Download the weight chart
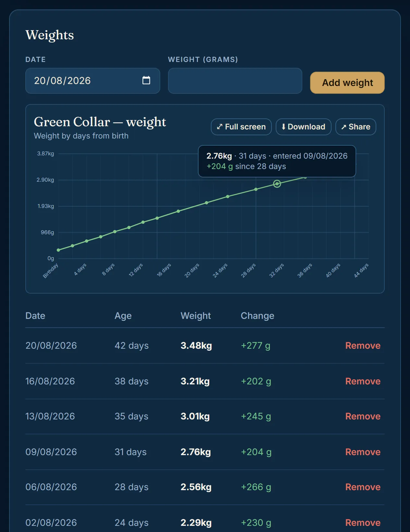The width and height of the screenshot is (410, 532). (x=303, y=127)
